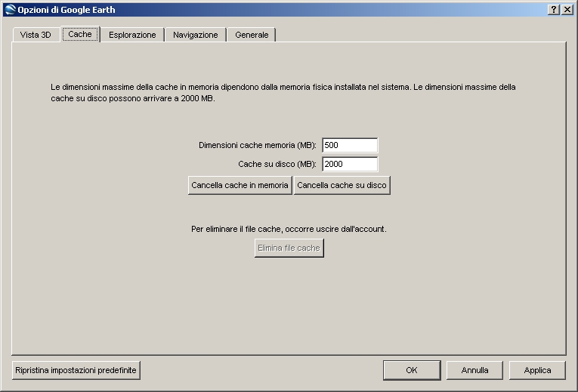The height and width of the screenshot is (392, 578).
Task: Click the Dimensioni cache memoria input field
Action: point(350,145)
